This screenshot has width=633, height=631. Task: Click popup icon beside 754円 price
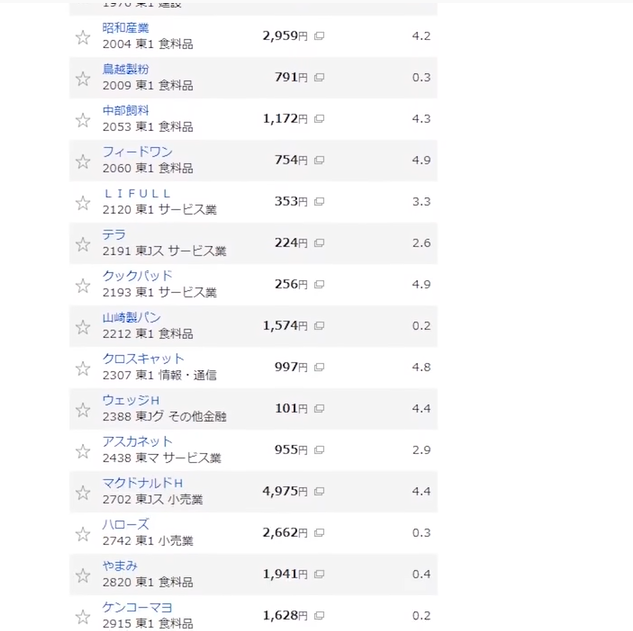coord(319,160)
